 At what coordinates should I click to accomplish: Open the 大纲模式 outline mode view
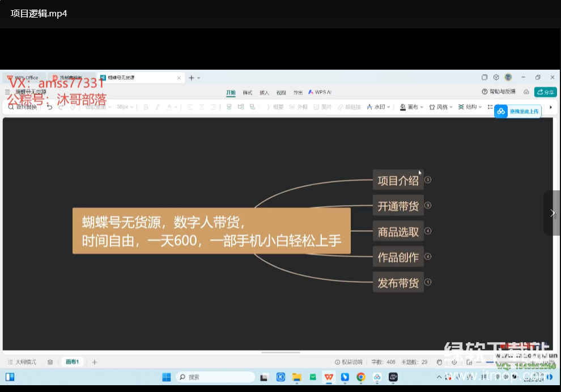[22, 362]
